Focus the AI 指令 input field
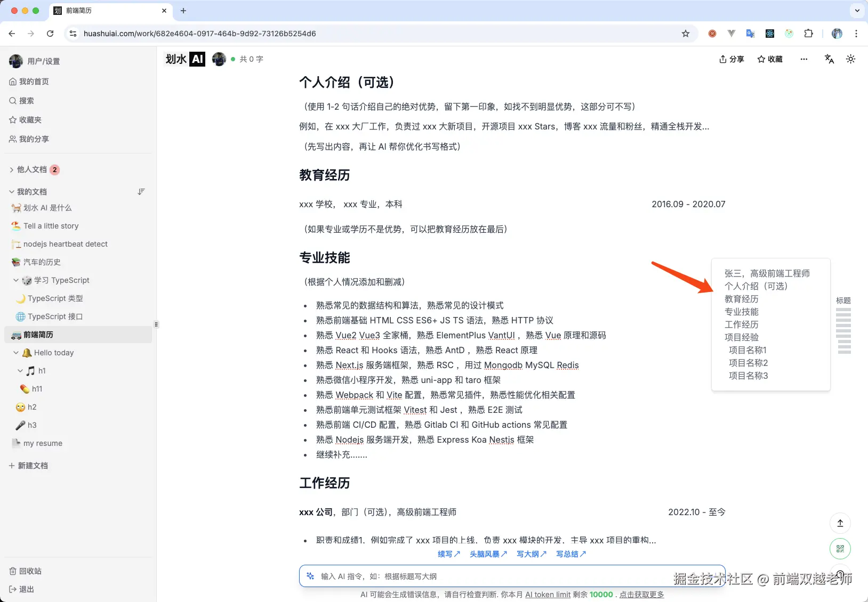The image size is (868, 602). 512,576
